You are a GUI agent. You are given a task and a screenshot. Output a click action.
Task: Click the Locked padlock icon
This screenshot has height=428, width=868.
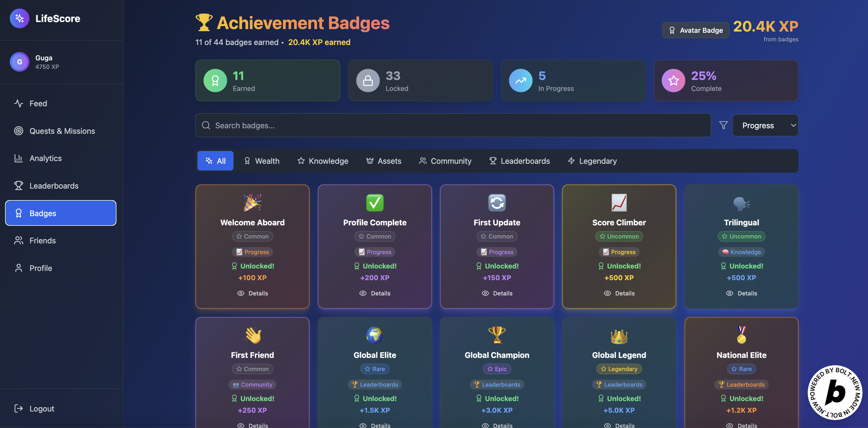[x=368, y=81]
